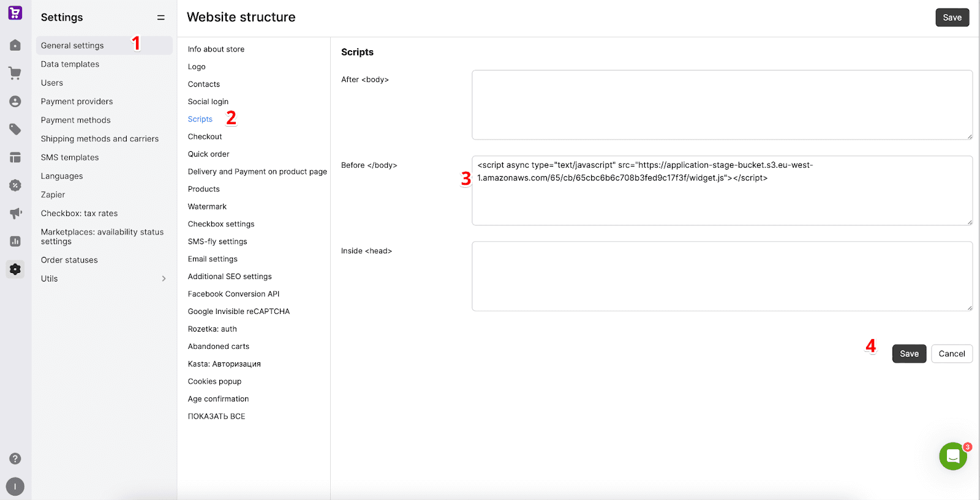980x500 pixels.
Task: Collapse the Settings panel with hamburger icon
Action: 161,18
